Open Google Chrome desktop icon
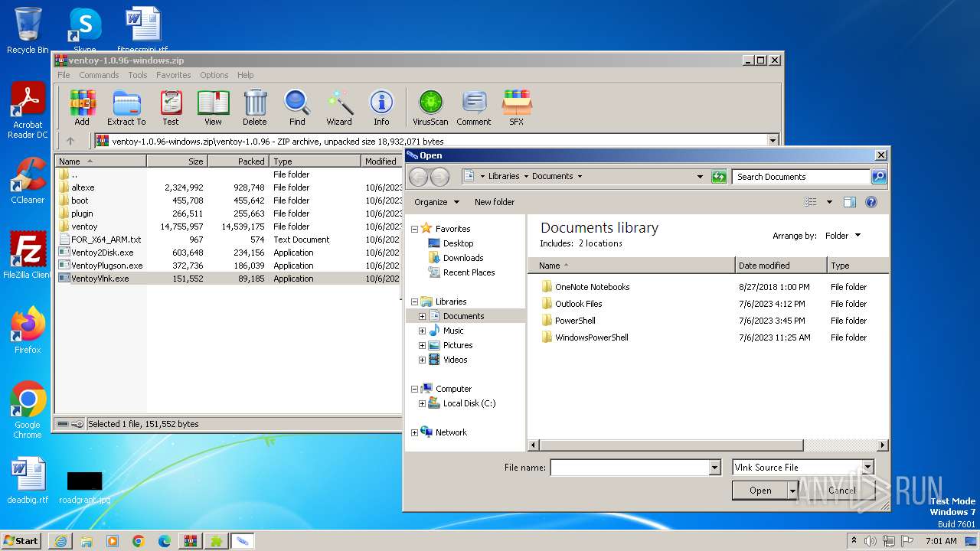The width and height of the screenshot is (980, 551). pyautogui.click(x=28, y=410)
